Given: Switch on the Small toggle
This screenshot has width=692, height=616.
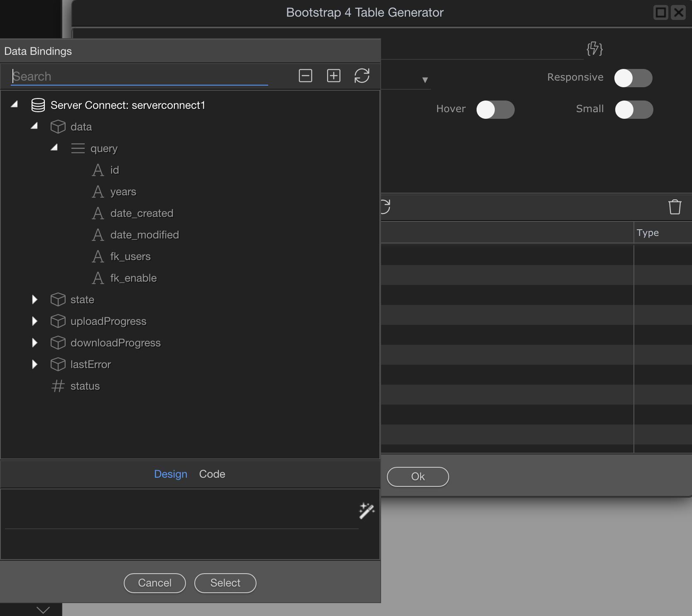Looking at the screenshot, I should point(633,110).
